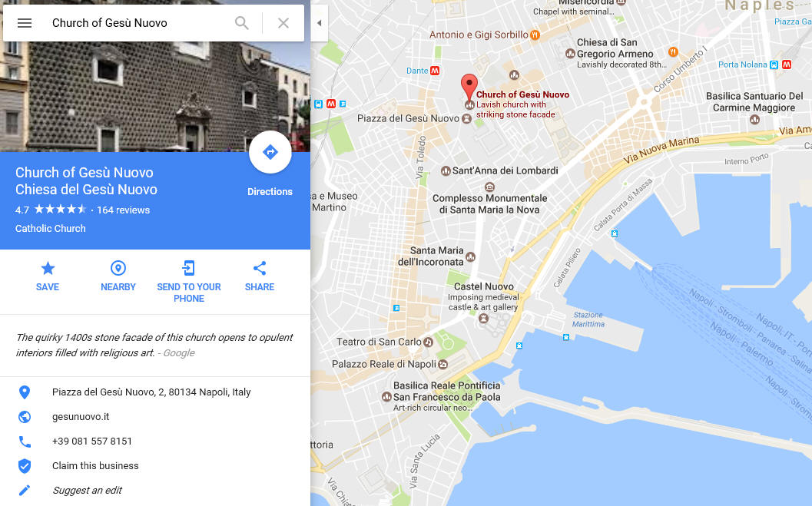
Task: Click the search magnifier icon
Action: pyautogui.click(x=242, y=23)
